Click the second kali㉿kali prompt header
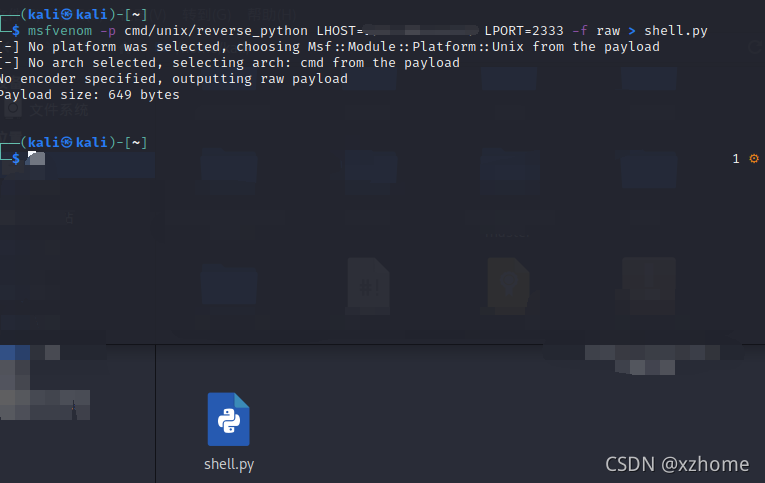Image resolution: width=765 pixels, height=483 pixels. pos(83,142)
